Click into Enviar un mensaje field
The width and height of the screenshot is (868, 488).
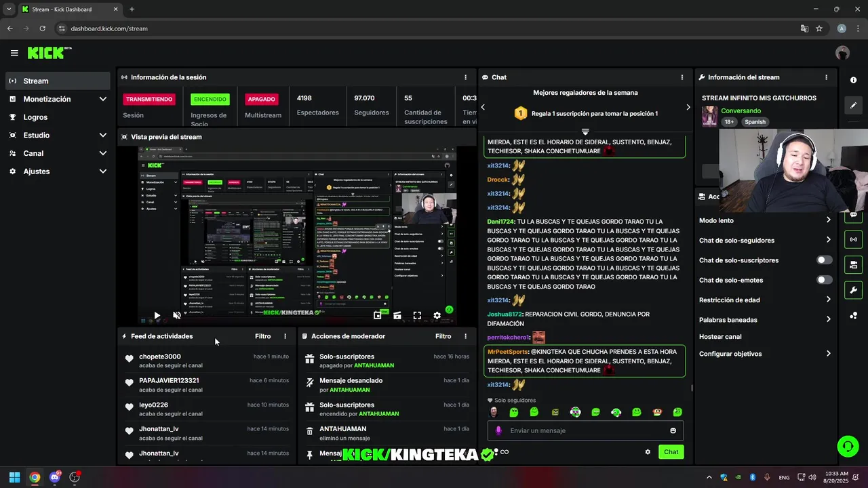585,430
